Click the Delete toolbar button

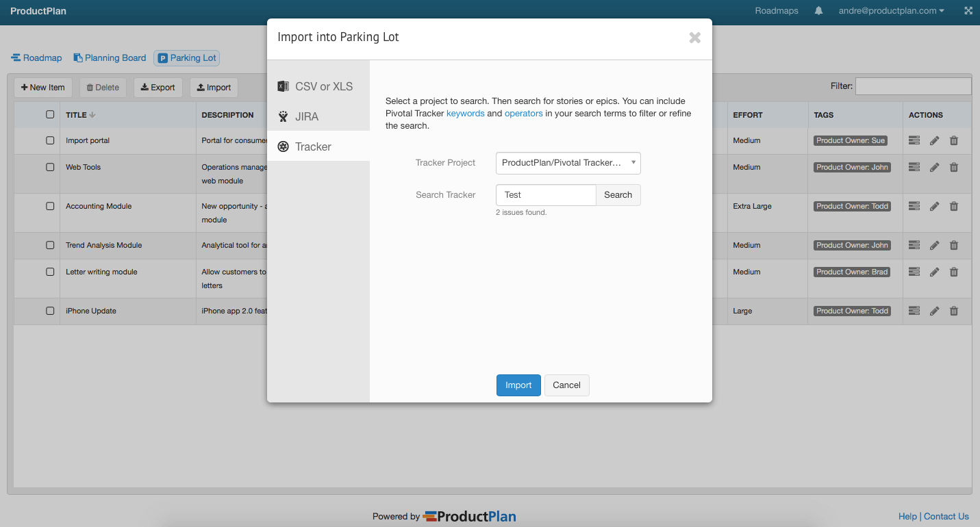point(103,88)
